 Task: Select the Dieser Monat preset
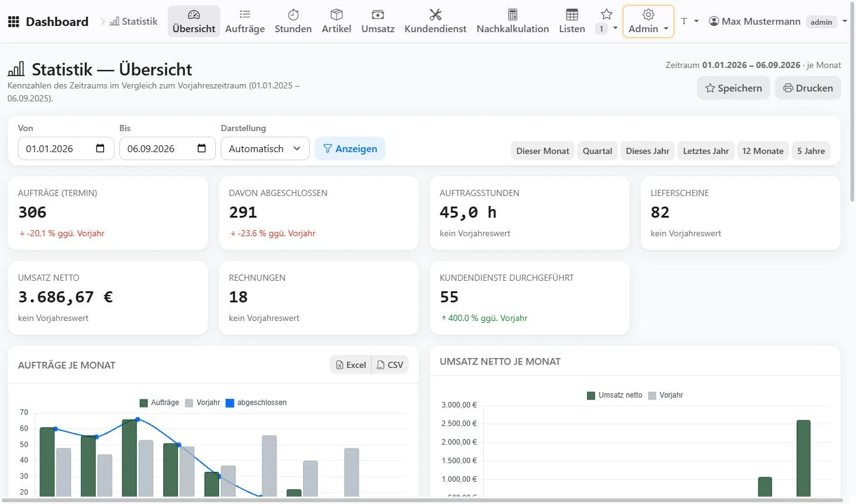542,151
